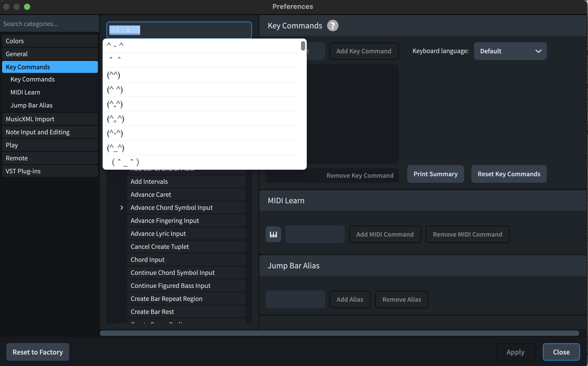
Task: Click the MIDI keyboard learn icon
Action: pyautogui.click(x=273, y=234)
